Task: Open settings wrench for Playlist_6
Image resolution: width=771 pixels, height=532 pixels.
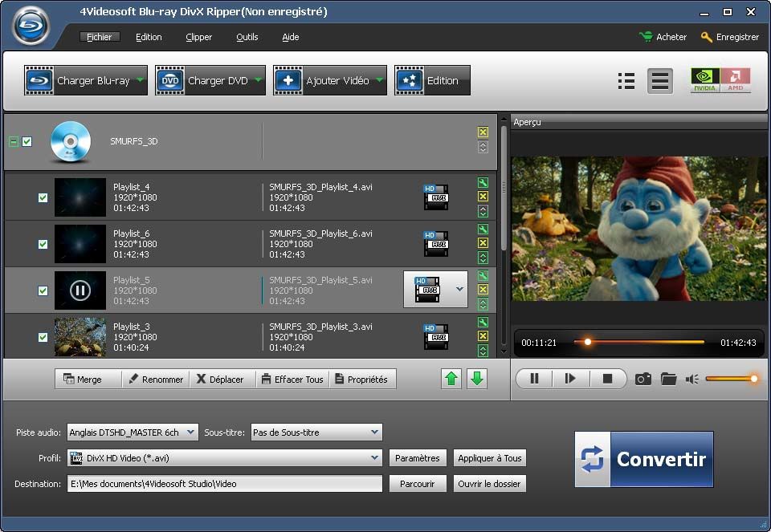Action: click(483, 229)
